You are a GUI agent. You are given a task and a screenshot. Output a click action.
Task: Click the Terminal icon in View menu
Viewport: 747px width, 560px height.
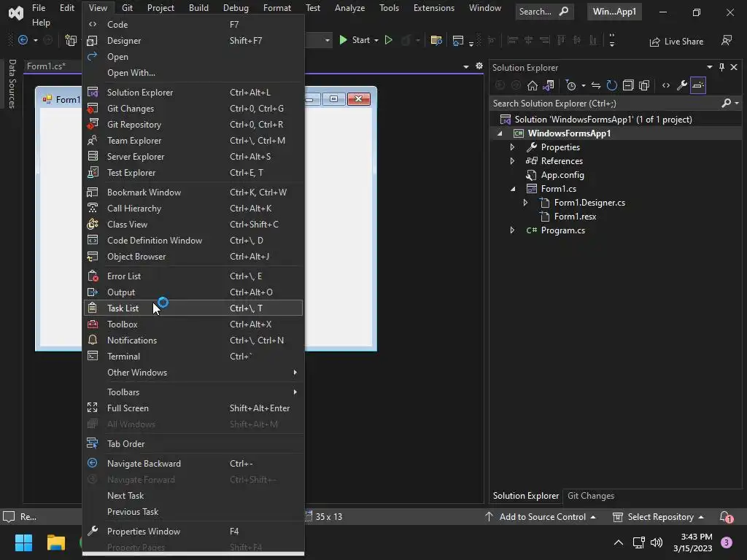coord(93,356)
